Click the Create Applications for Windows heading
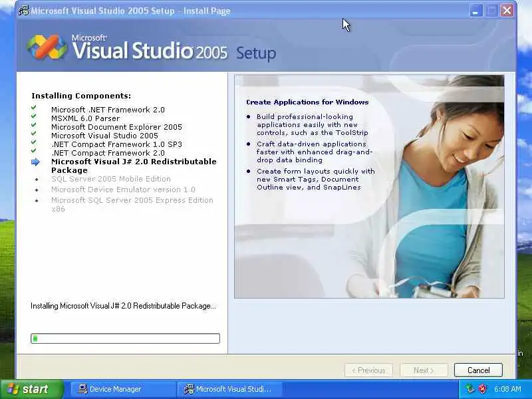 pyautogui.click(x=307, y=102)
